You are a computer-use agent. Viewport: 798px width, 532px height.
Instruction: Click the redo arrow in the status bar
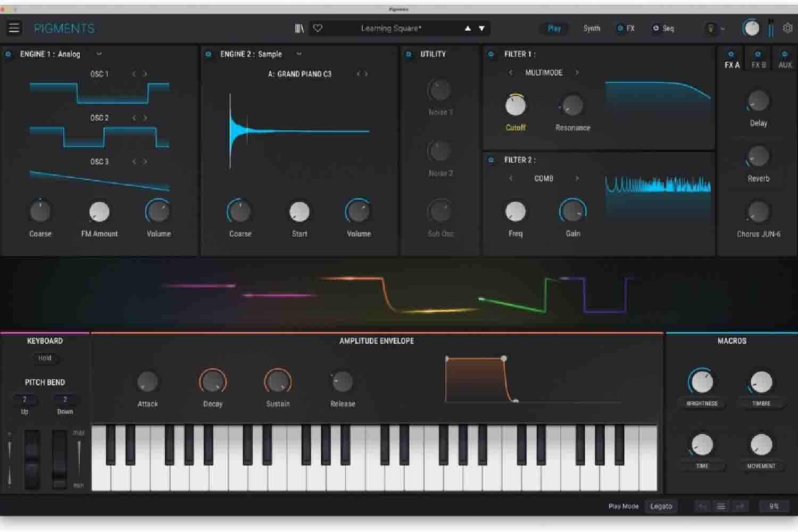(739, 506)
